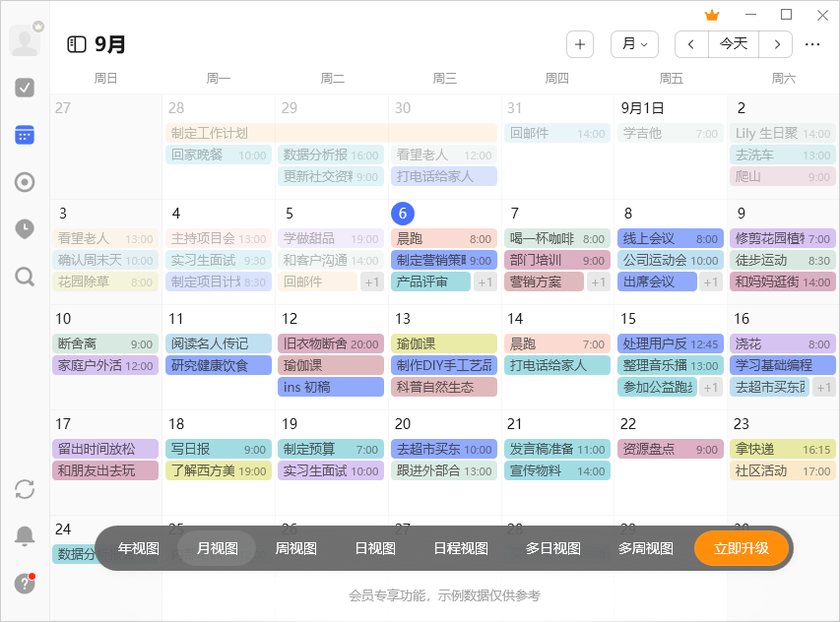Viewport: 840px width, 622px height.
Task: Open the 发言稿准备 11:00 event
Action: 557,449
